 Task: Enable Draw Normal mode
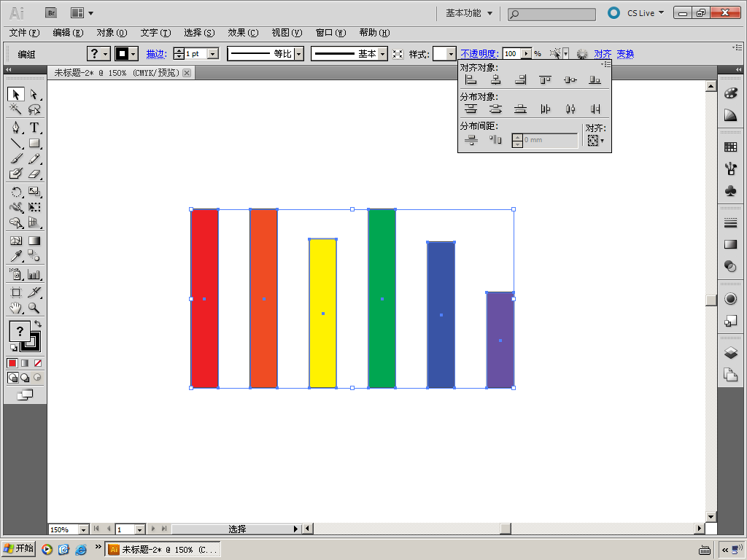click(x=12, y=378)
